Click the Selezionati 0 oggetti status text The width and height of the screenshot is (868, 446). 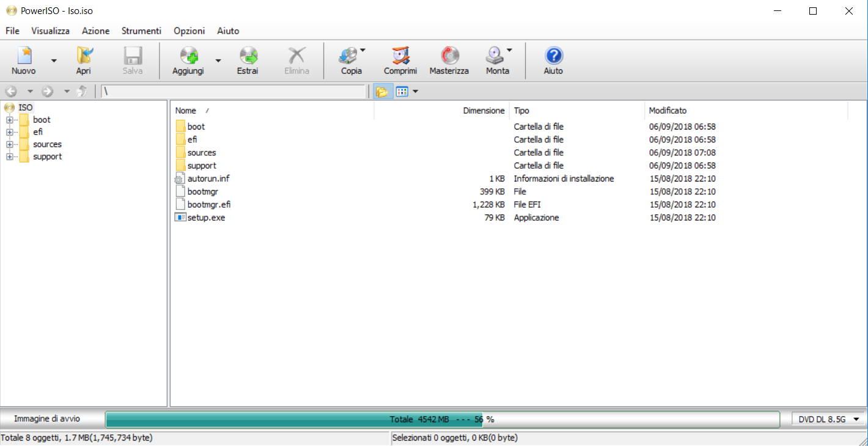pos(455,438)
